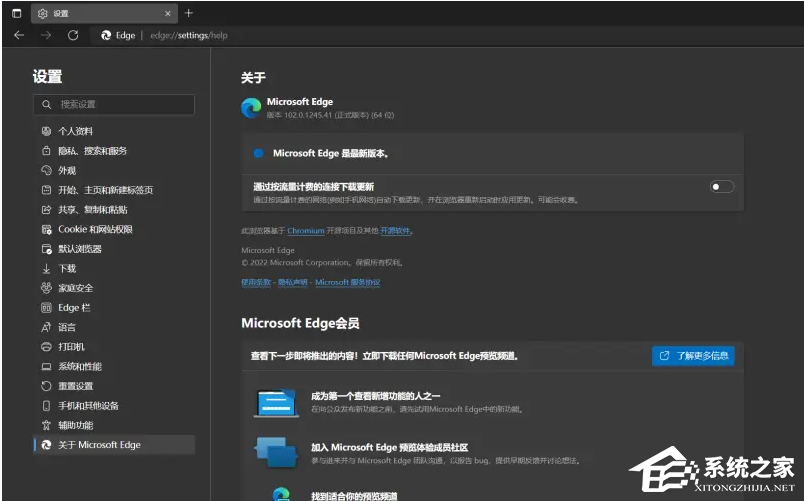Click the lock icon for 隐私、搜索和服务
This screenshot has height=501, width=804.
pyautogui.click(x=46, y=151)
